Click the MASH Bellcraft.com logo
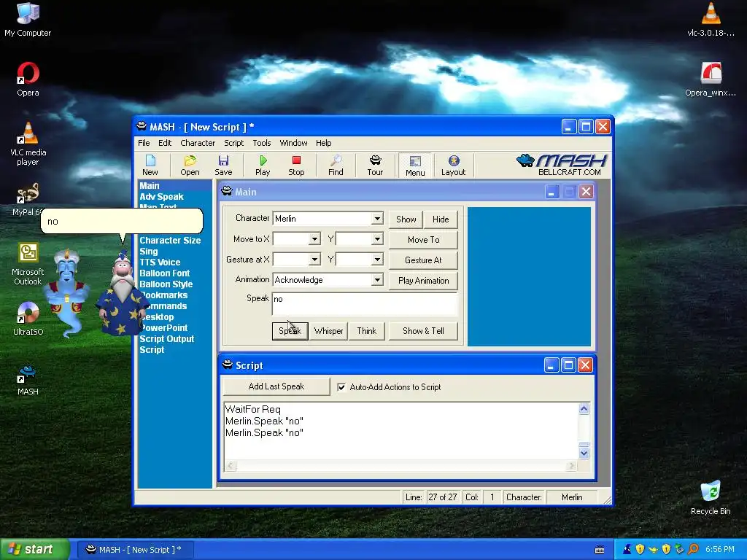This screenshot has height=560, width=747. coord(561,165)
